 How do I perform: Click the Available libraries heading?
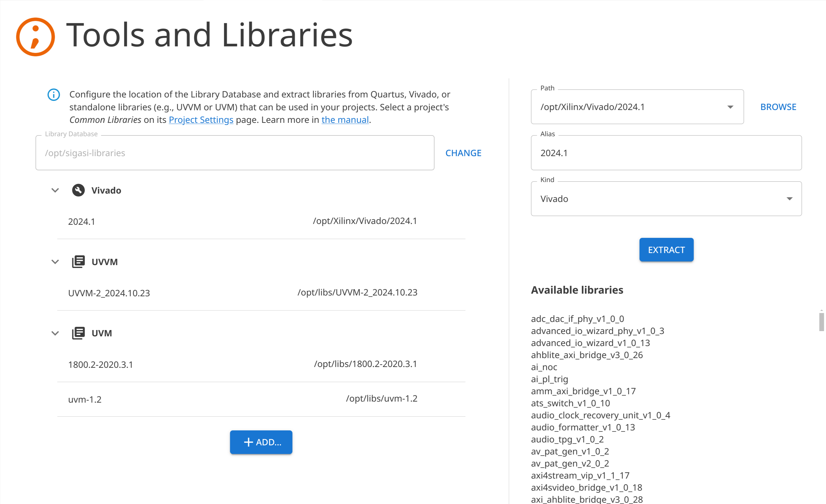click(x=577, y=290)
